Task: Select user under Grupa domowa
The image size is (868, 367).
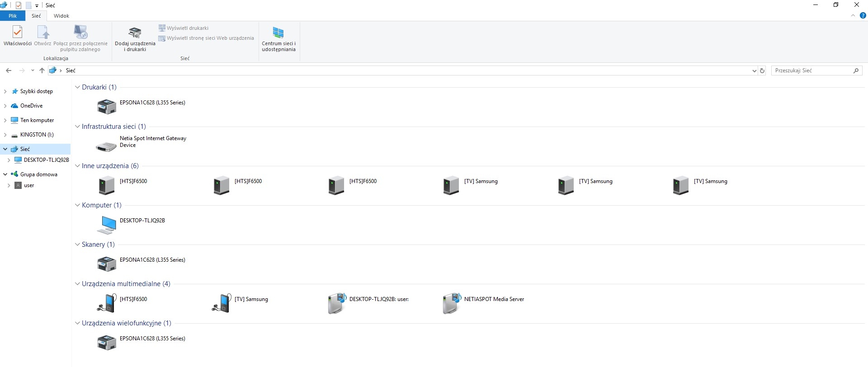Action: pos(29,185)
